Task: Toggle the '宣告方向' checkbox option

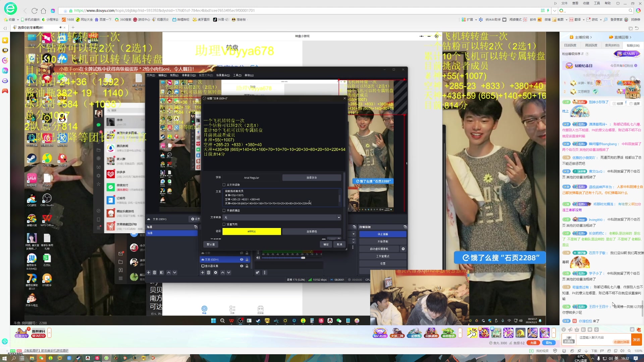Action: (224, 224)
